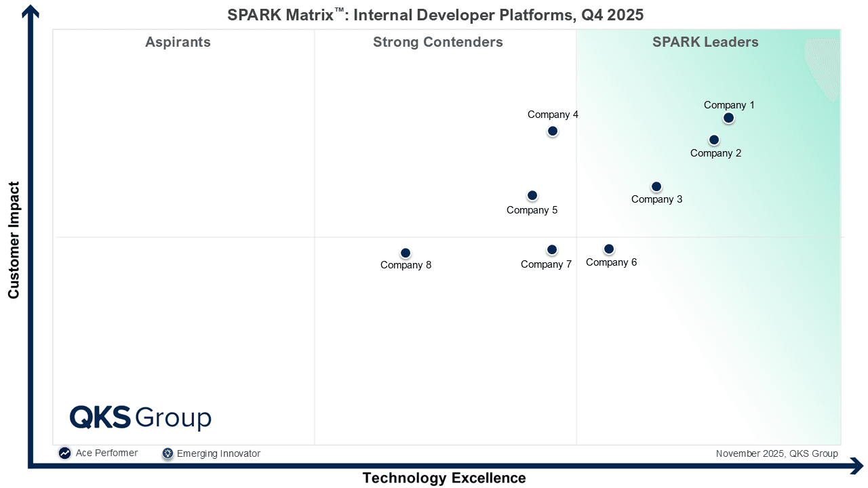Click the Company 3 data point
Screen dimensions: 868x488
point(656,186)
